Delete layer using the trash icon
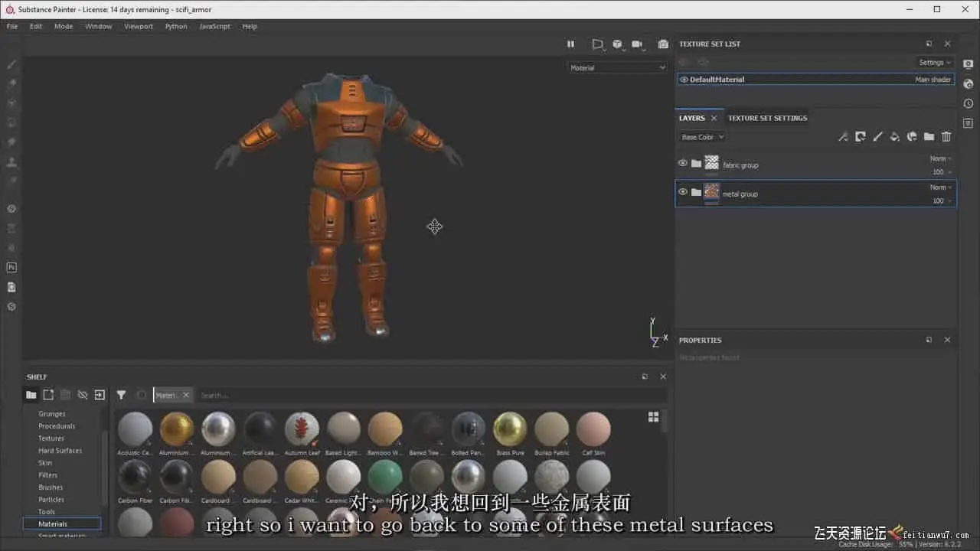The height and width of the screenshot is (551, 980). click(946, 137)
